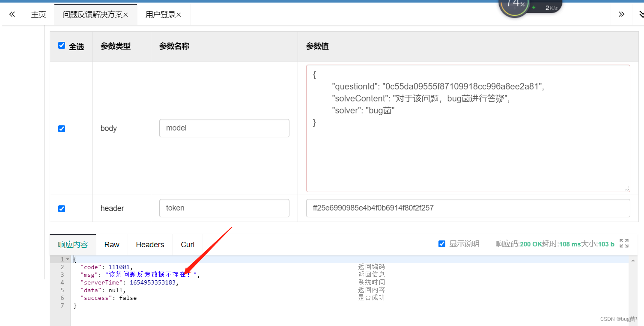Close the 用户登录 tab
This screenshot has height=326, width=644.
tap(179, 15)
